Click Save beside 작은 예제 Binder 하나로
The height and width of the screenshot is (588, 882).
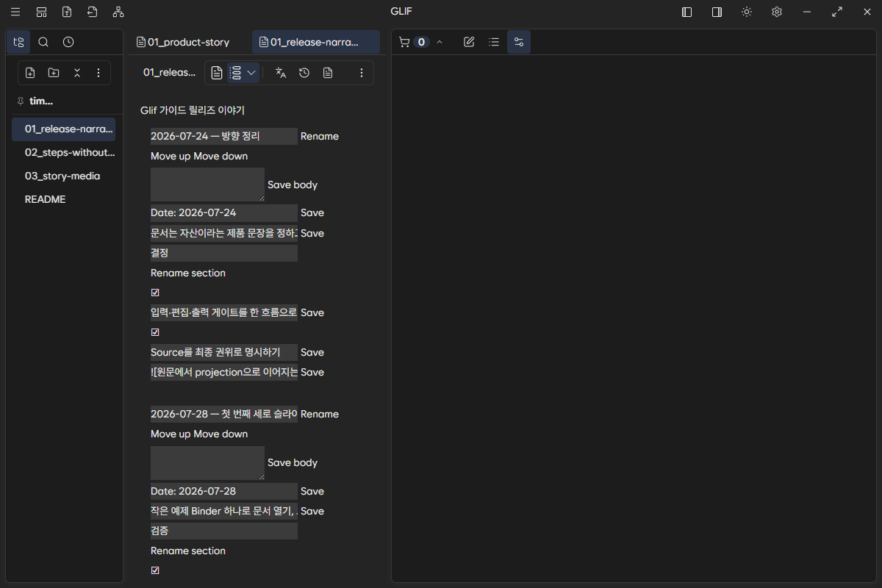(312, 511)
